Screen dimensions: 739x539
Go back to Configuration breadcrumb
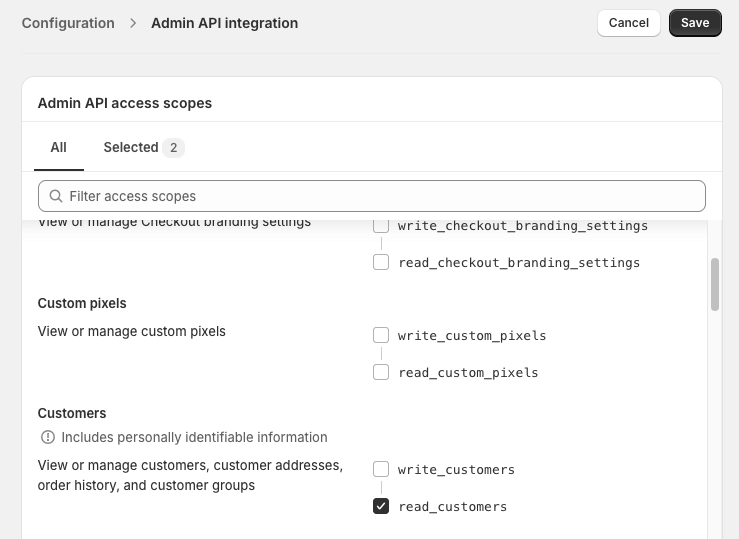pos(68,23)
